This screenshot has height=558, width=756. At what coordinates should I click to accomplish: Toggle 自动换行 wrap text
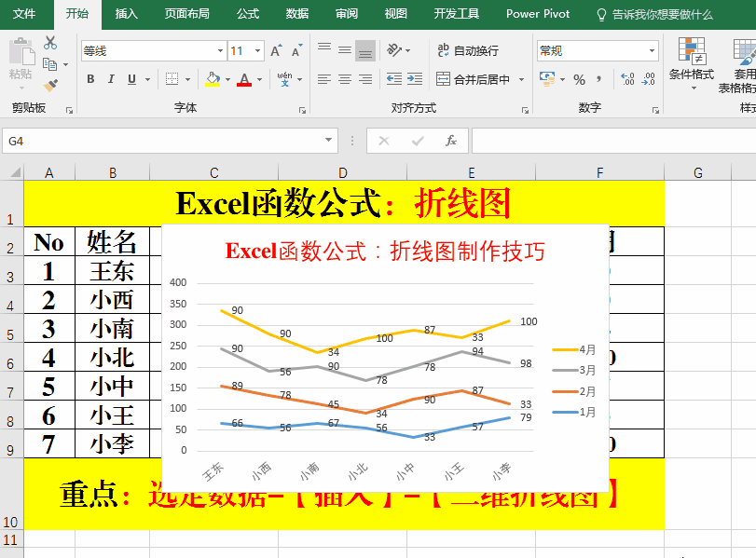(467, 50)
